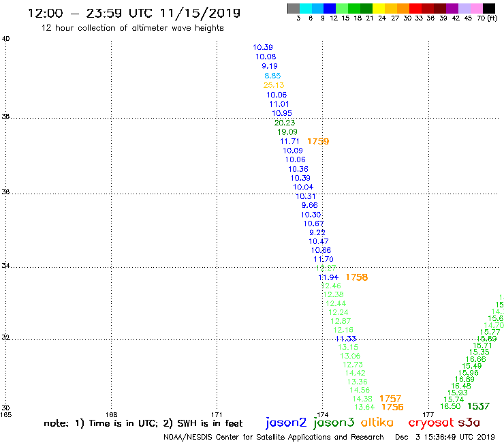Image resolution: width=504 pixels, height=443 pixels.
Task: Click the wave height value 11.94
Action: click(328, 277)
